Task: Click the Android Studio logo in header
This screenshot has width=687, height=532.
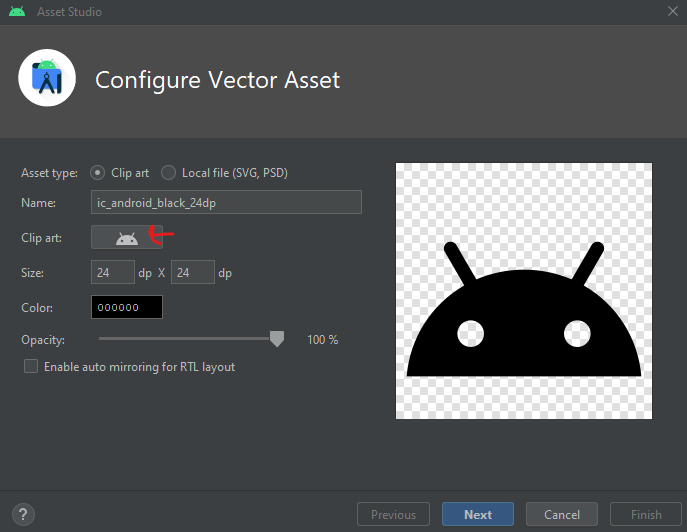Action: (47, 78)
